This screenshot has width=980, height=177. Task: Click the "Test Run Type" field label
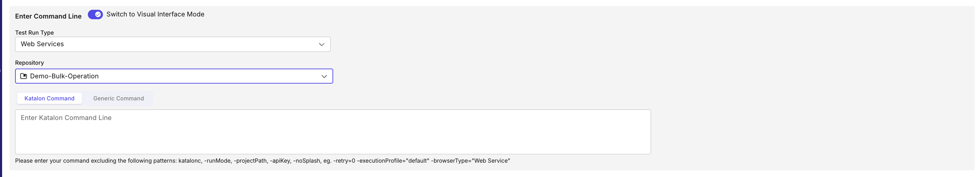[x=34, y=33]
